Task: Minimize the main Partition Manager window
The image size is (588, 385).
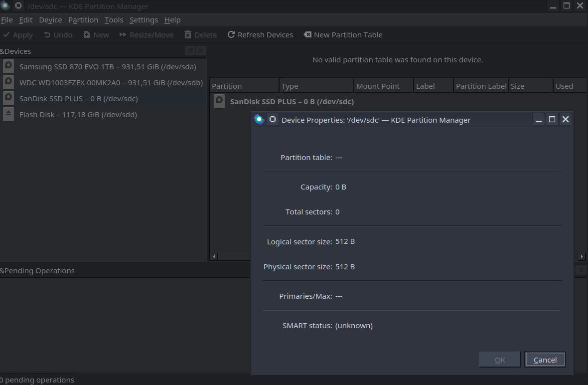Action: click(553, 6)
